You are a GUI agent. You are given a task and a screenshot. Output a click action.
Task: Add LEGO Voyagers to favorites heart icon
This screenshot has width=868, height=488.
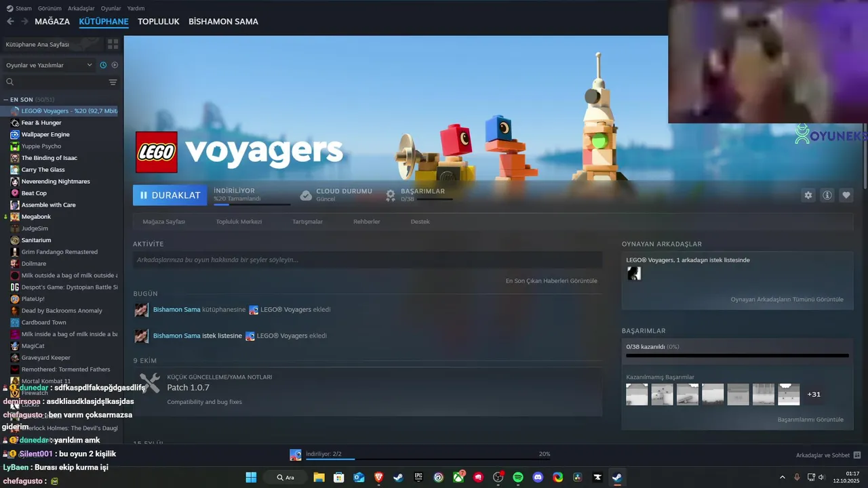tap(846, 195)
